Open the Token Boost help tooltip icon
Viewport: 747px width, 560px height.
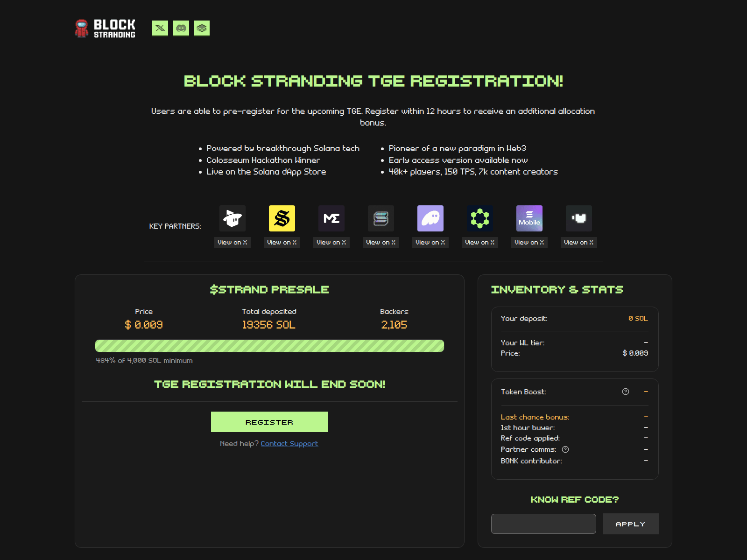[x=626, y=392]
